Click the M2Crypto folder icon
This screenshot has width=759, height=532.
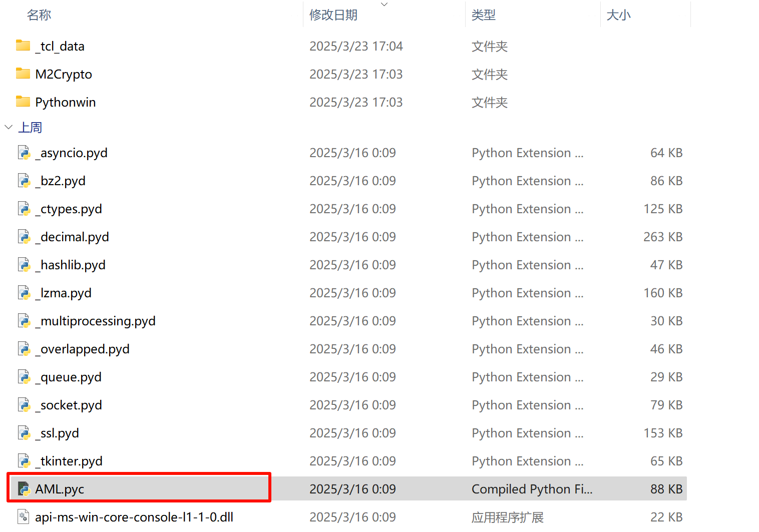tap(23, 74)
